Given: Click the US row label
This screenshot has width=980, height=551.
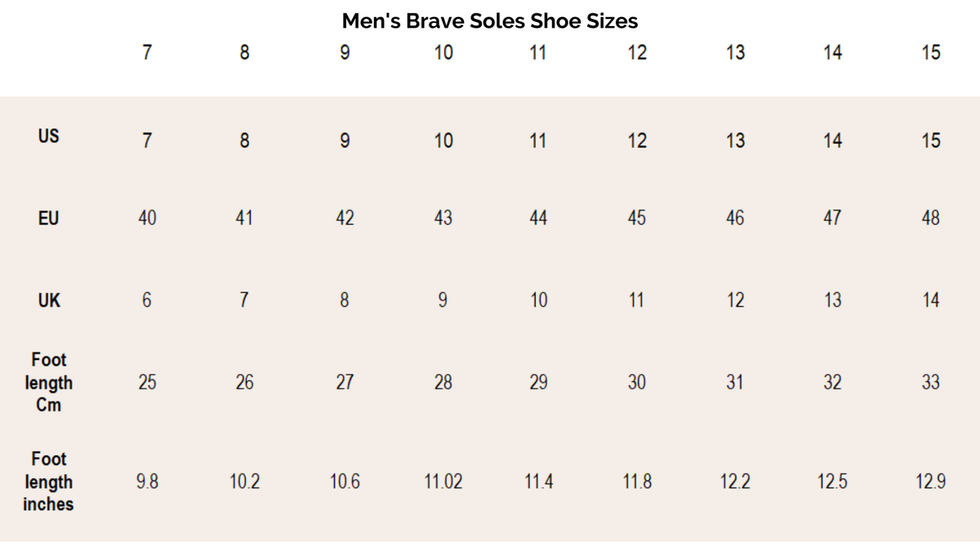Looking at the screenshot, I should click(48, 136).
